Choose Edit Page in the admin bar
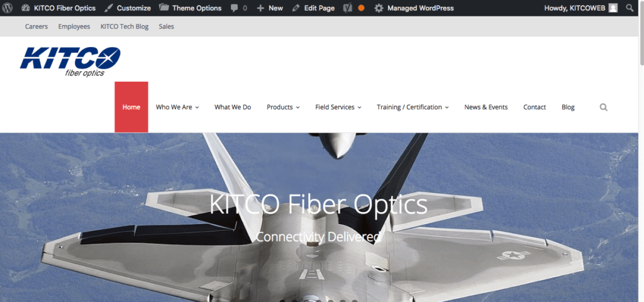The height and width of the screenshot is (302, 644). [313, 8]
